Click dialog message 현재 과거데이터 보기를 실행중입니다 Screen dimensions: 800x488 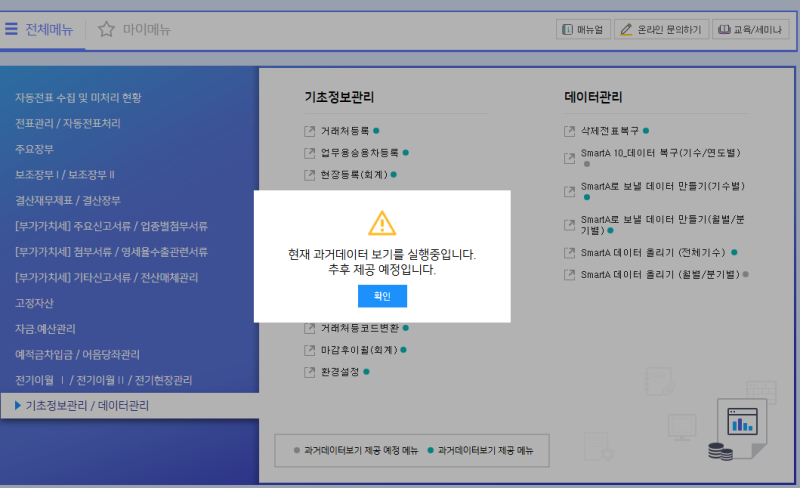pyautogui.click(x=382, y=254)
